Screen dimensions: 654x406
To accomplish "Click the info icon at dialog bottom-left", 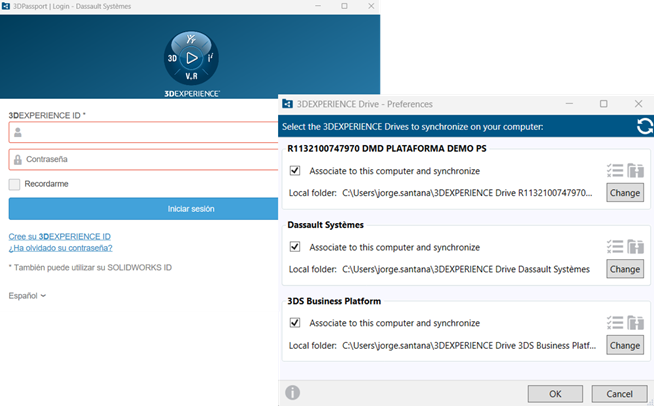I will pyautogui.click(x=293, y=393).
